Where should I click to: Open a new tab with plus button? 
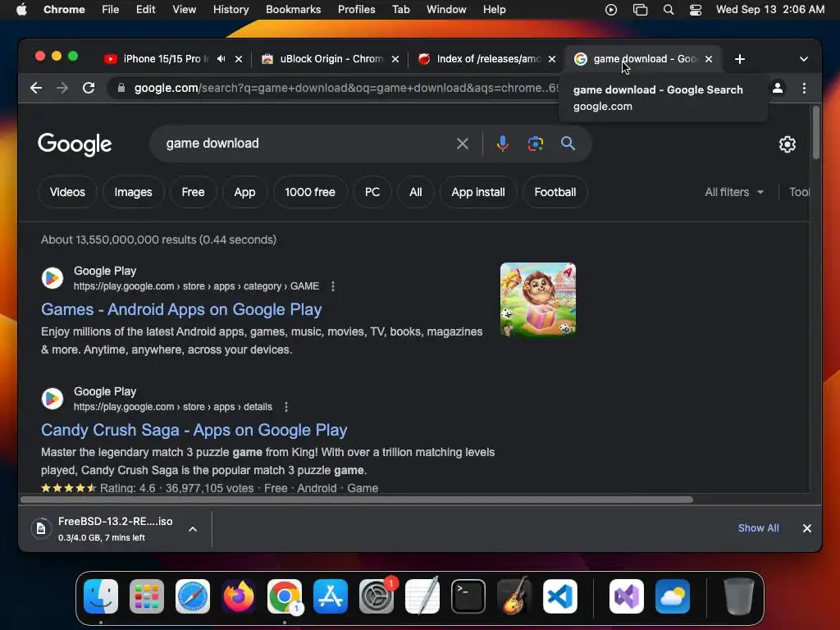(x=740, y=59)
